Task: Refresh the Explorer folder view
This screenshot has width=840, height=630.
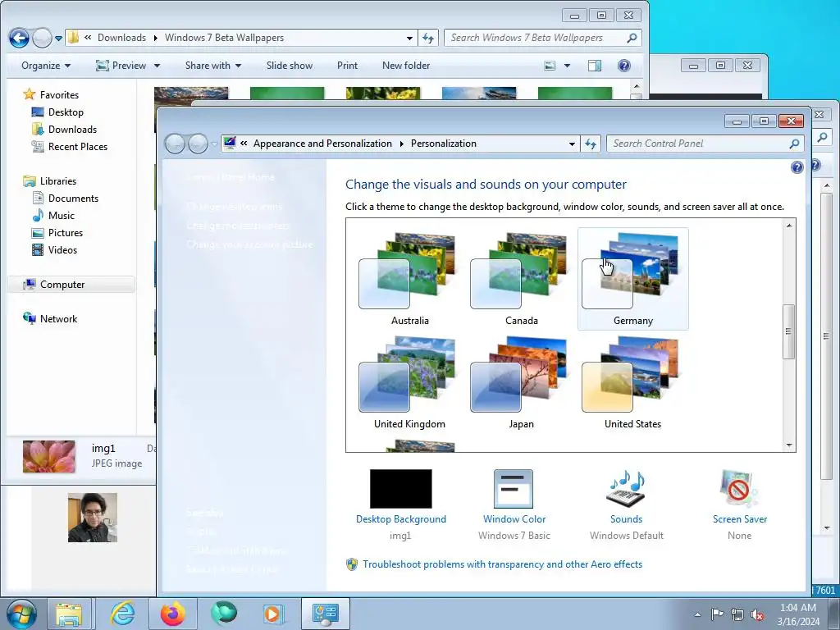Action: tap(428, 38)
